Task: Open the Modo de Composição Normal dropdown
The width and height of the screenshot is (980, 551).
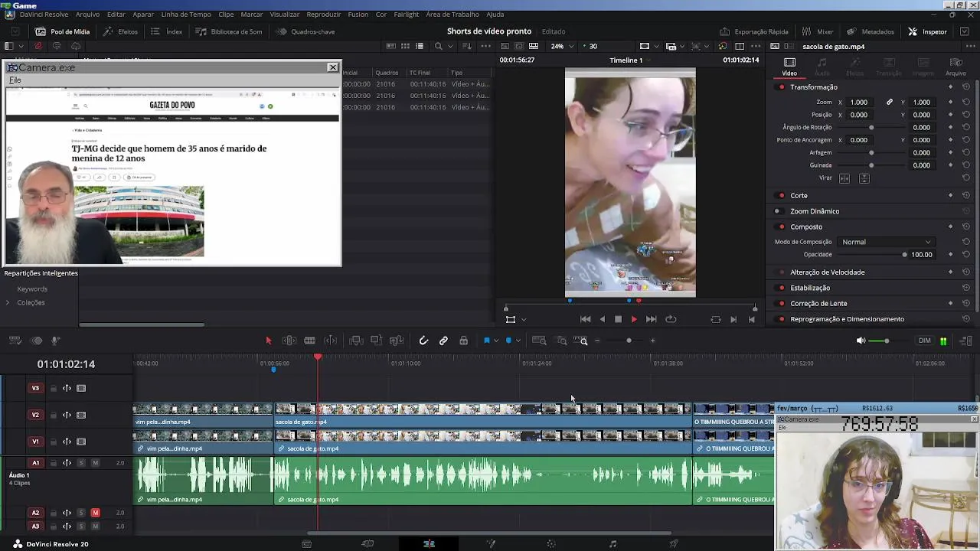Action: tap(886, 242)
